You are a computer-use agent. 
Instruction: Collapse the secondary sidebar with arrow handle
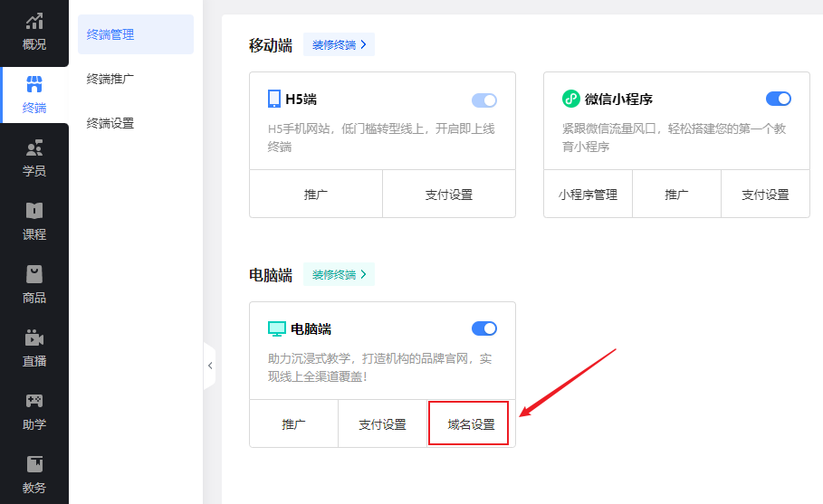point(210,366)
